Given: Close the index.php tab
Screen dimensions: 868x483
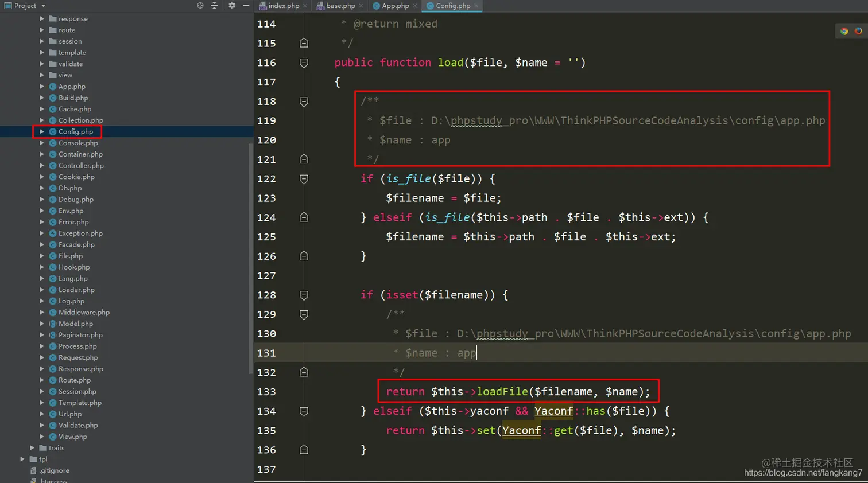Looking at the screenshot, I should (x=305, y=6).
